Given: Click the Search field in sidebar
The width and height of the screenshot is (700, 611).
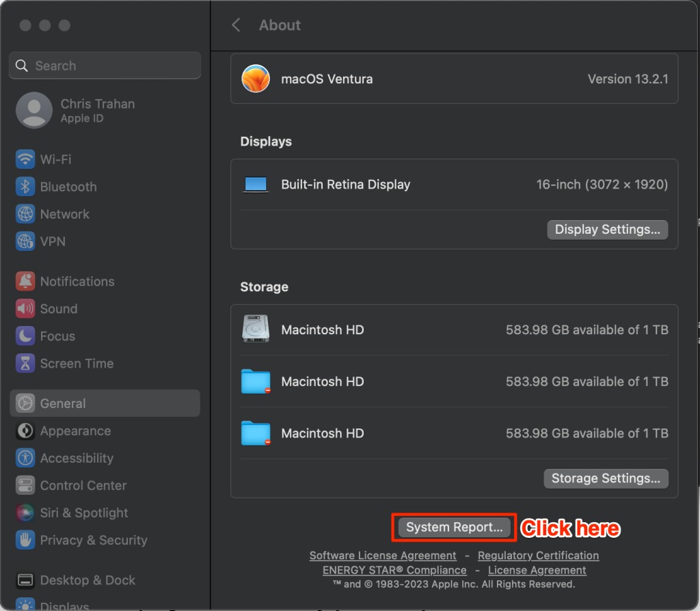Looking at the screenshot, I should 105,66.
